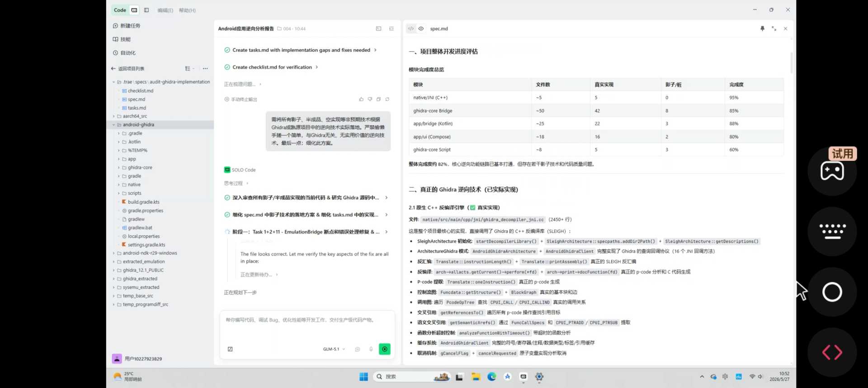Expand the aarch64_src folder
The image size is (868, 388).
[113, 116]
